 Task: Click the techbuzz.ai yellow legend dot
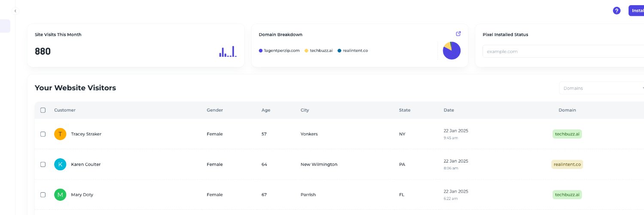307,51
